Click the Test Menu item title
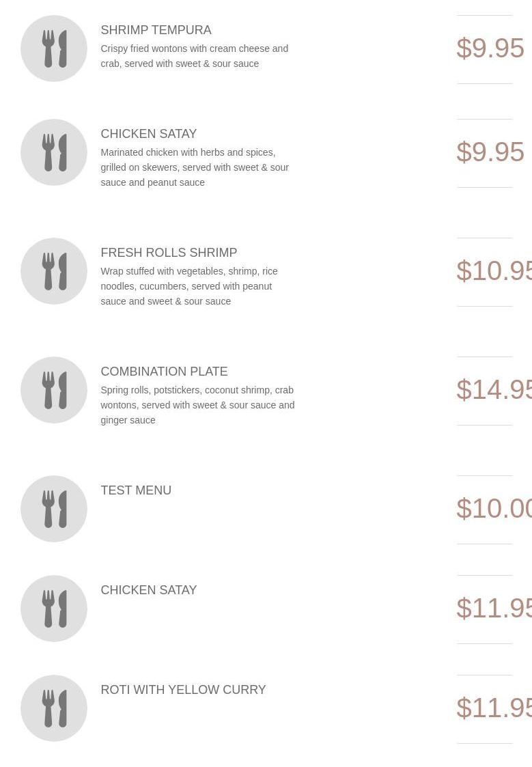The image size is (532, 767). (136, 490)
